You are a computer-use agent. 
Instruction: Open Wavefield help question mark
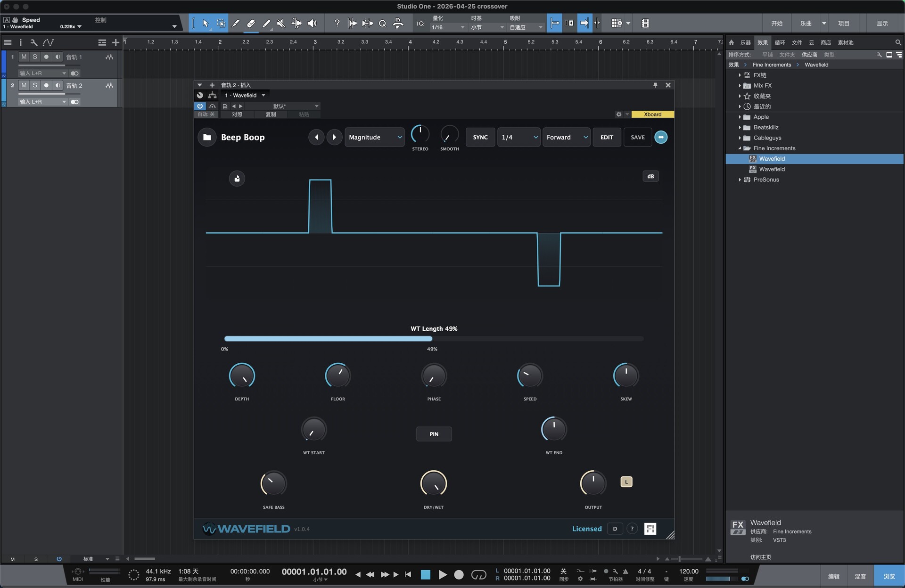click(632, 529)
